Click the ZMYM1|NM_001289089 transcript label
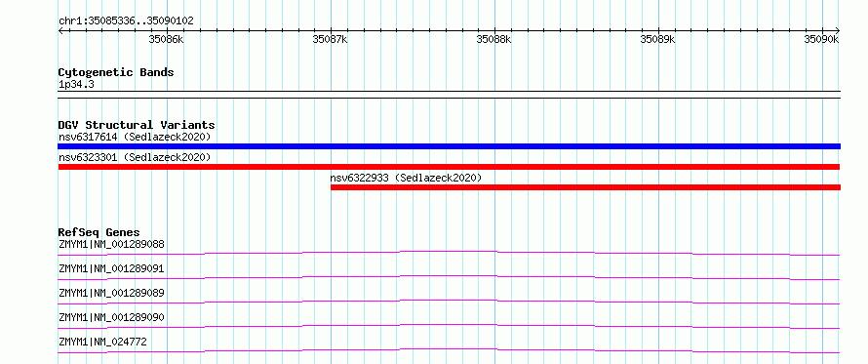The width and height of the screenshot is (868, 364). 111,293
